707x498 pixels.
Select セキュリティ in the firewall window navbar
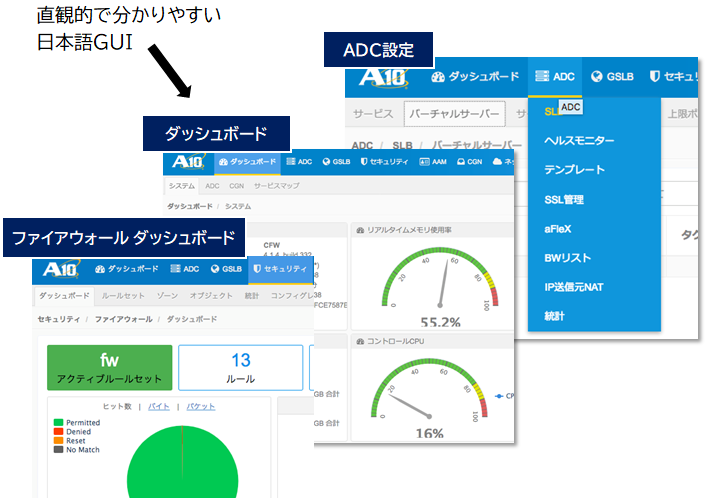280,269
